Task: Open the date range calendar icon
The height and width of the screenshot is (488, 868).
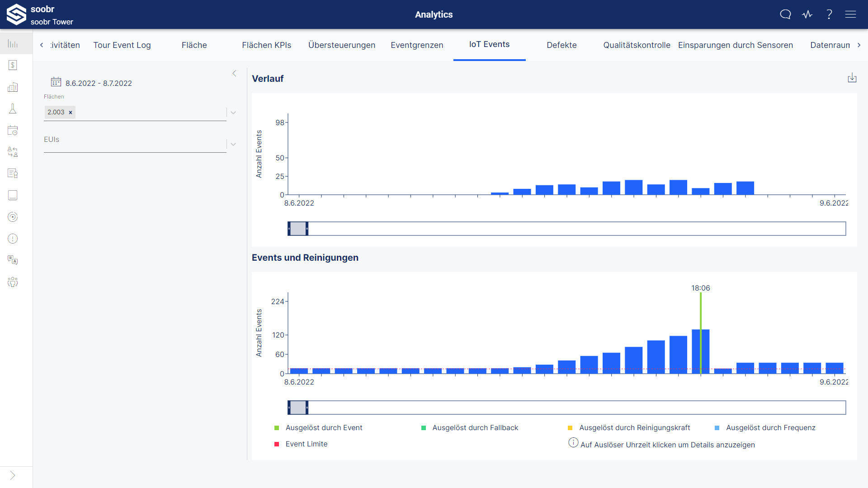Action: [x=56, y=82]
